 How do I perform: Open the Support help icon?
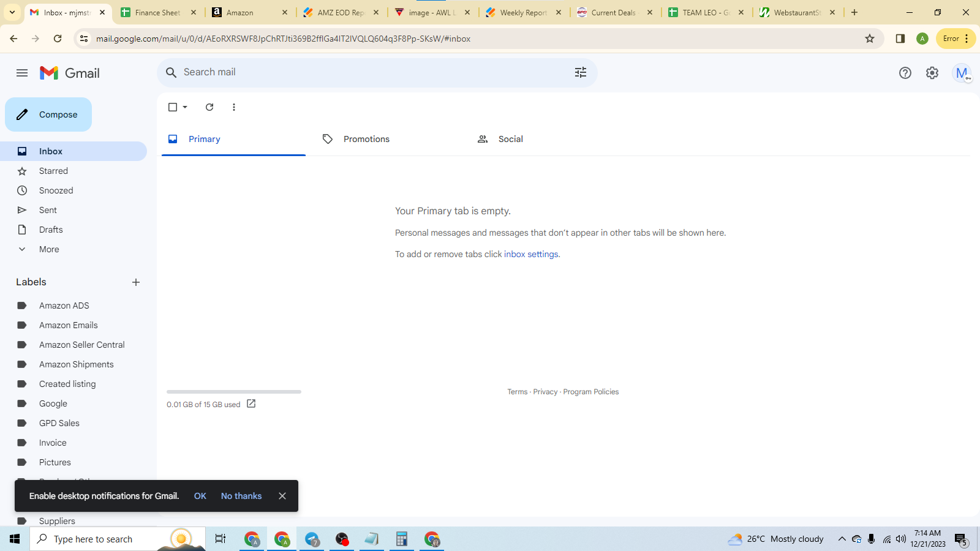[905, 73]
